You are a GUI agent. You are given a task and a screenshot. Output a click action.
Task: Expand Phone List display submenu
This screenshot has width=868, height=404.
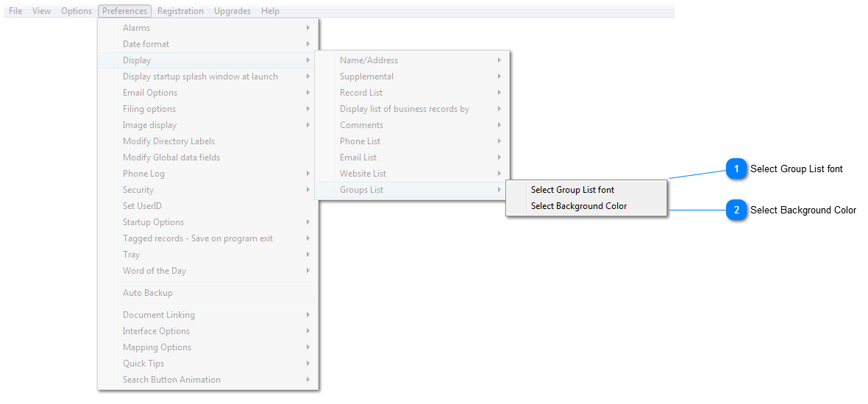pyautogui.click(x=413, y=141)
